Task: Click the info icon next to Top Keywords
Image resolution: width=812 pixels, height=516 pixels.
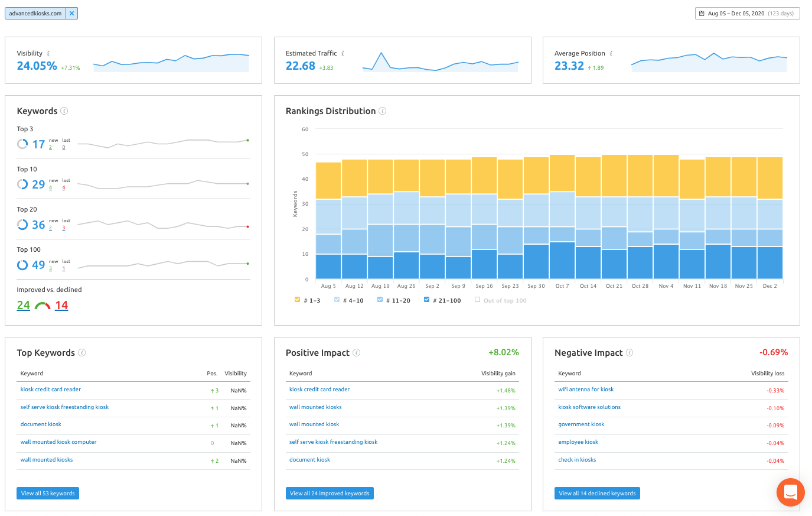Action: pyautogui.click(x=82, y=353)
